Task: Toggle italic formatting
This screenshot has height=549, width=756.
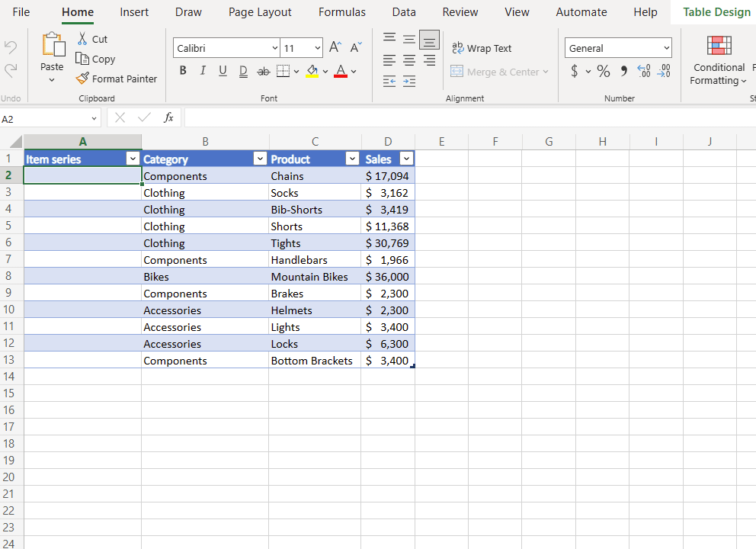Action: (203, 70)
